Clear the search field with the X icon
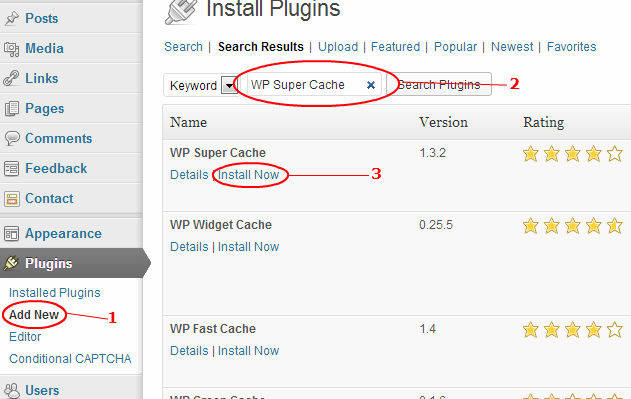The width and height of the screenshot is (631, 399). (371, 85)
